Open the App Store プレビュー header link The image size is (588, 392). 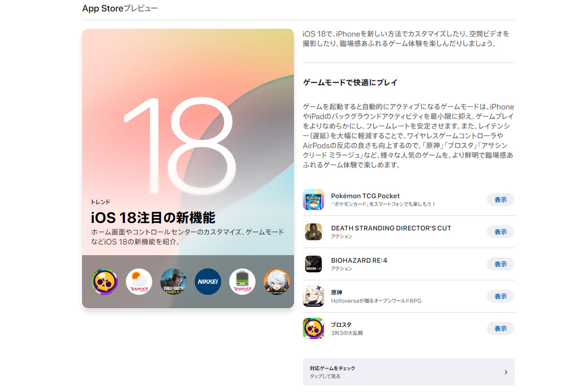(x=120, y=8)
